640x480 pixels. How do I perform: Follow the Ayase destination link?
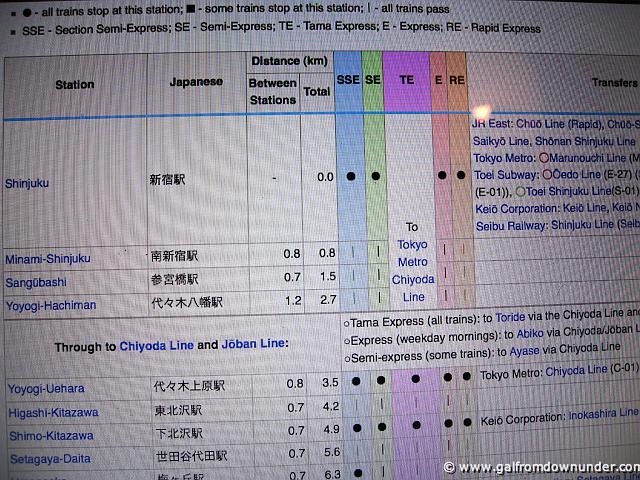click(524, 351)
